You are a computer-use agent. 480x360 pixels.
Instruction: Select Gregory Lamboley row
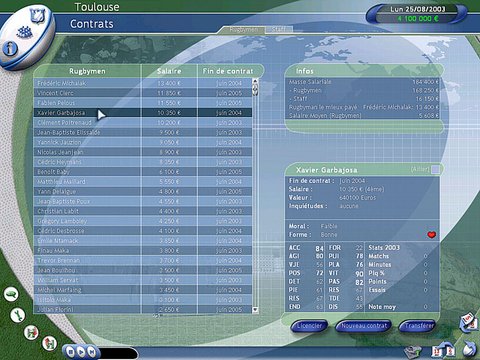pyautogui.click(x=143, y=221)
